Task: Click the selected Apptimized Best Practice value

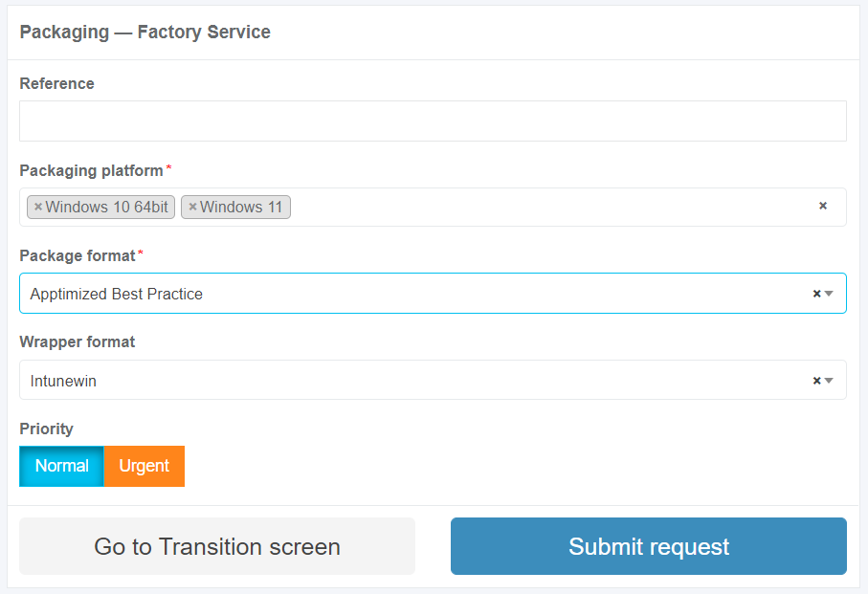Action: tap(117, 294)
